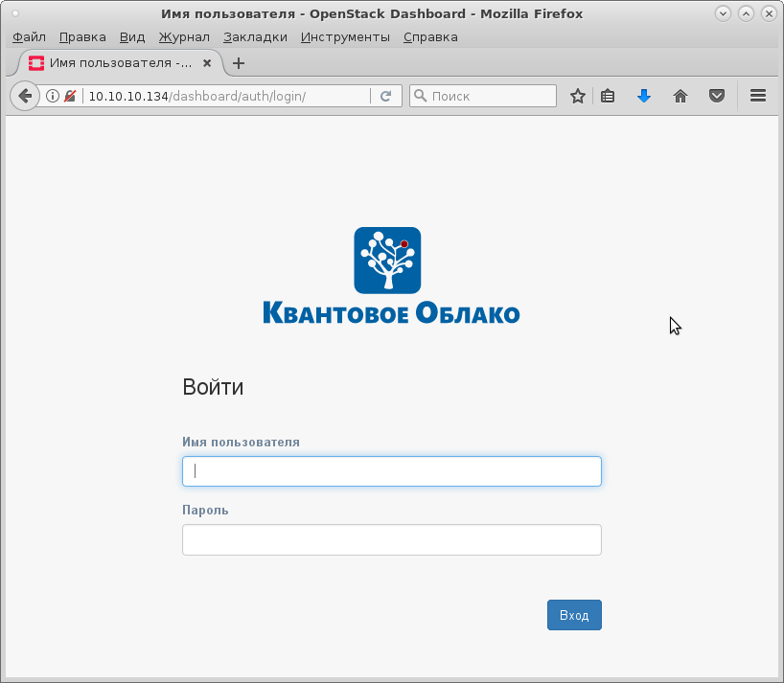Open a new tab with plus button
The image size is (784, 683).
(239, 63)
